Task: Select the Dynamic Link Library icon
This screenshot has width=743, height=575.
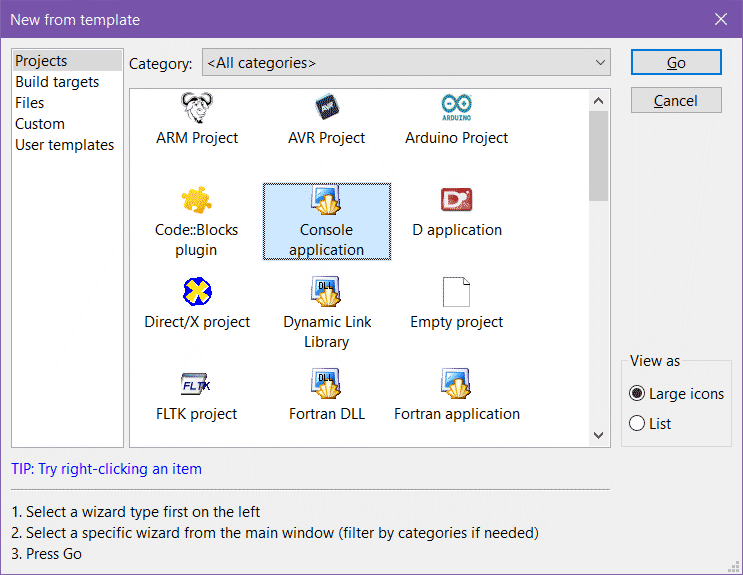Action: click(327, 292)
